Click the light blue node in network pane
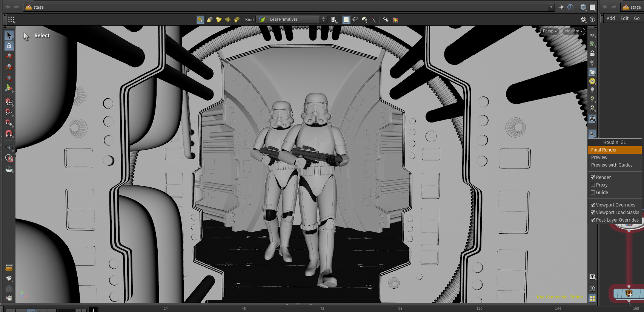This screenshot has height=312, width=644. (629, 293)
